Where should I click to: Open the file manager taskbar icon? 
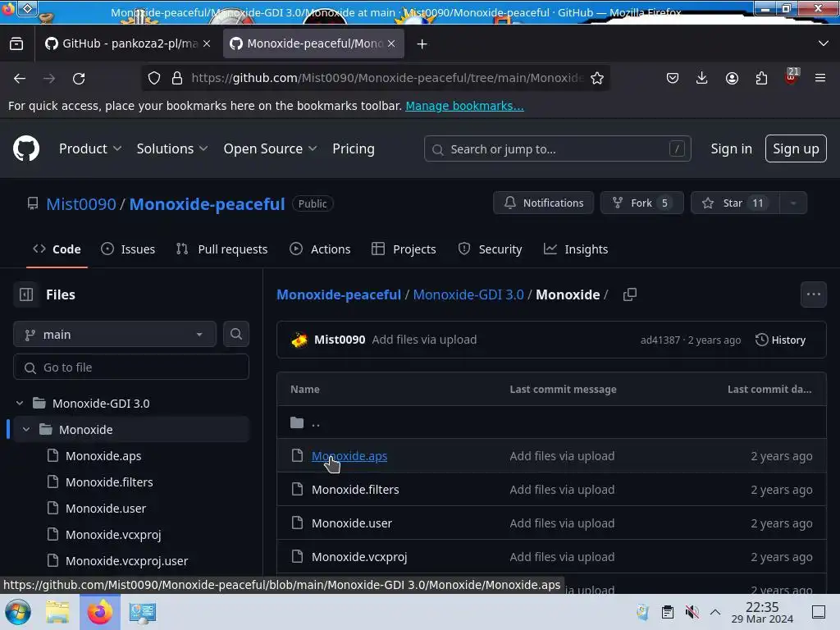(x=57, y=612)
